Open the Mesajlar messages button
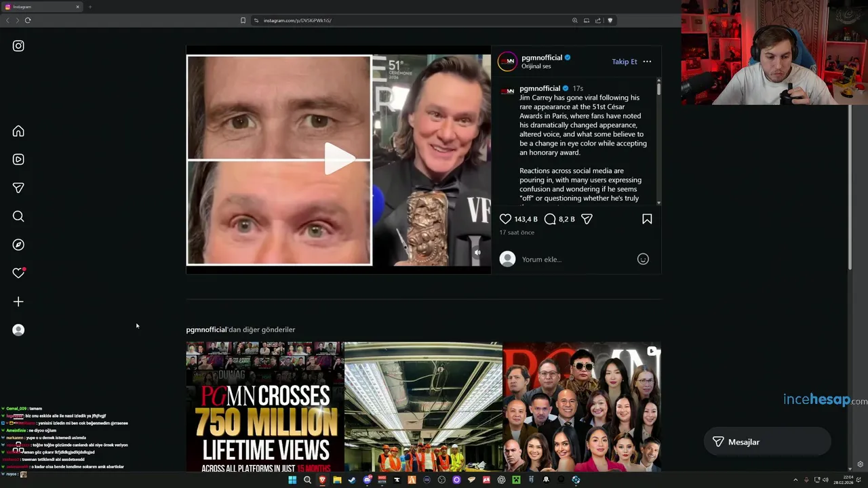The width and height of the screenshot is (868, 488). click(767, 442)
